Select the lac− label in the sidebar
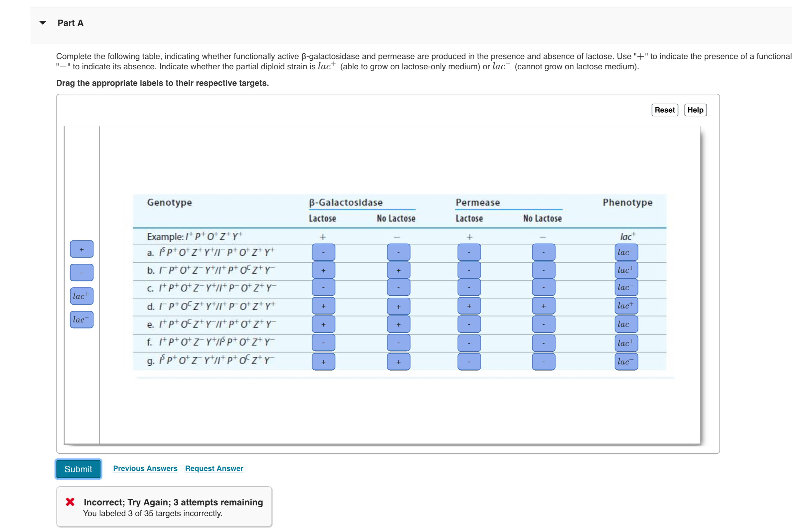The height and width of the screenshot is (532, 792). pos(81,320)
